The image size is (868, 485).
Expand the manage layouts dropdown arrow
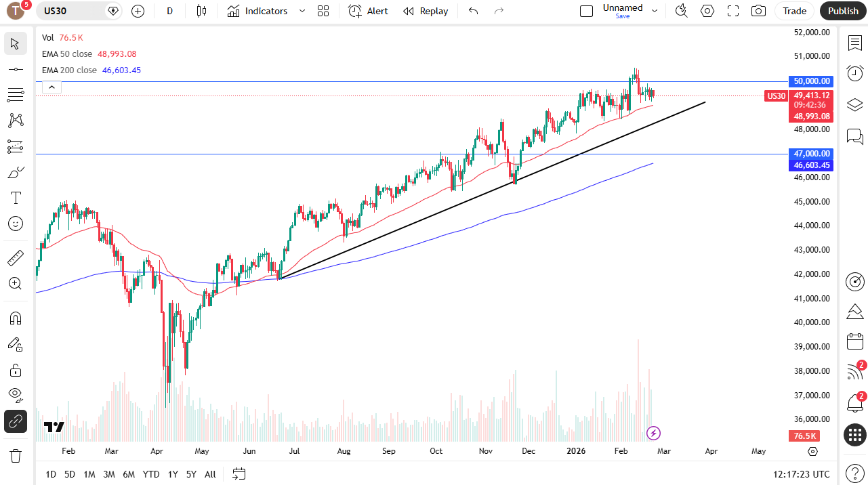pyautogui.click(x=655, y=11)
